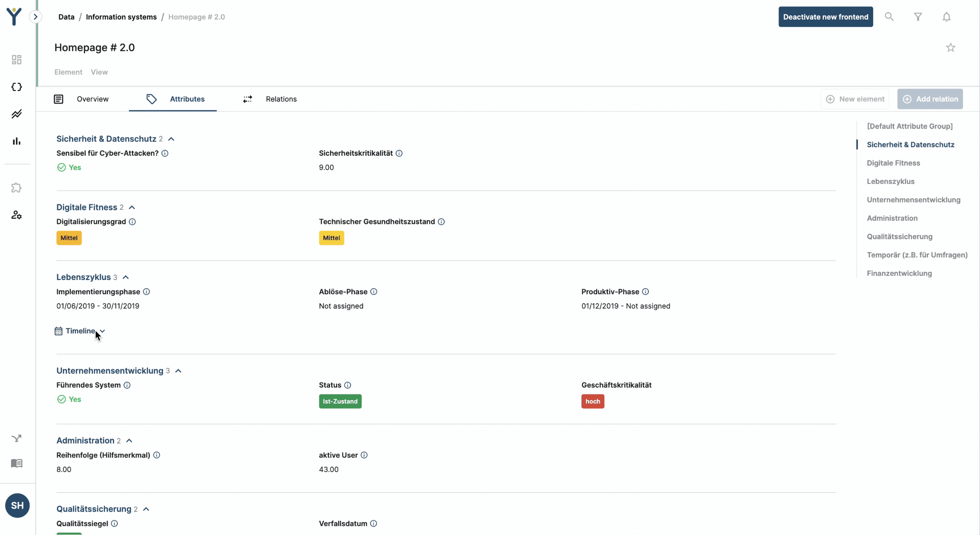Expand the Timeline dropdown
The width and height of the screenshot is (980, 535).
click(80, 331)
